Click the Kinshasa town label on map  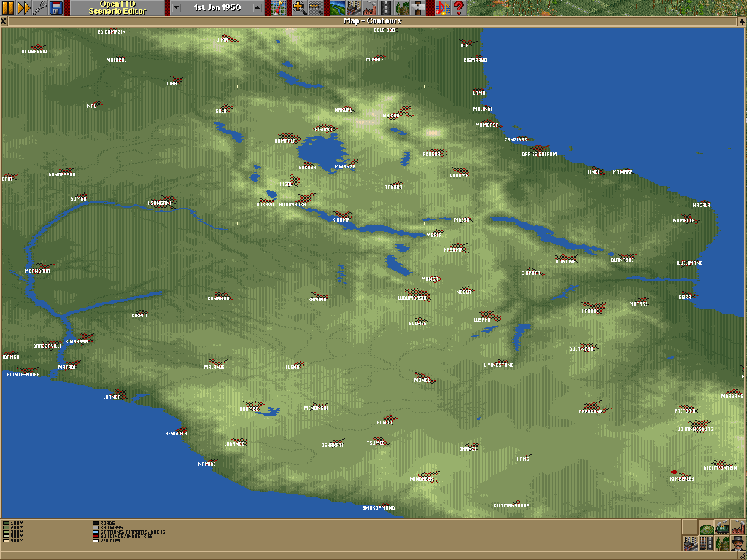77,342
